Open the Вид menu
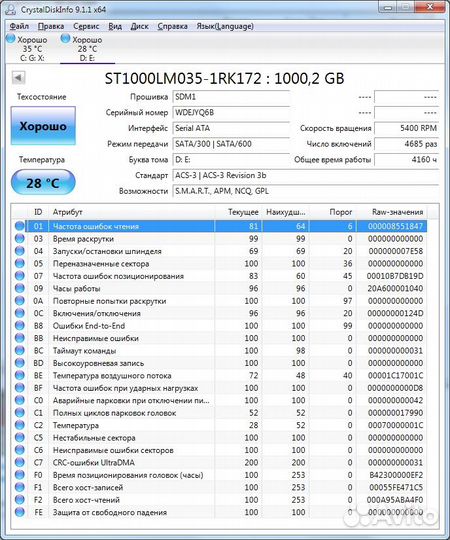This screenshot has height=540, width=450. (x=115, y=26)
